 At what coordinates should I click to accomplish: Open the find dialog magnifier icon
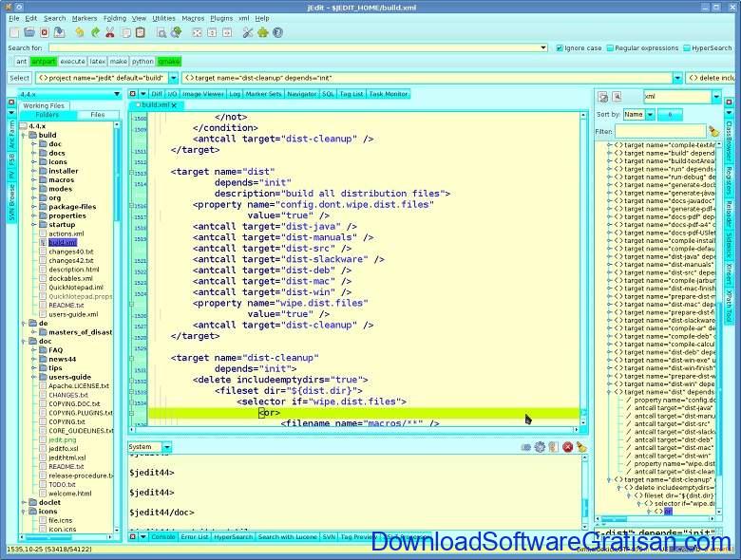coord(161,32)
